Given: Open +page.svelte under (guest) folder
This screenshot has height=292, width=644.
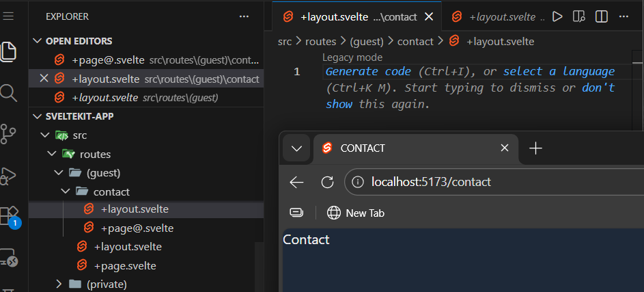Looking at the screenshot, I should [x=146, y=266].
